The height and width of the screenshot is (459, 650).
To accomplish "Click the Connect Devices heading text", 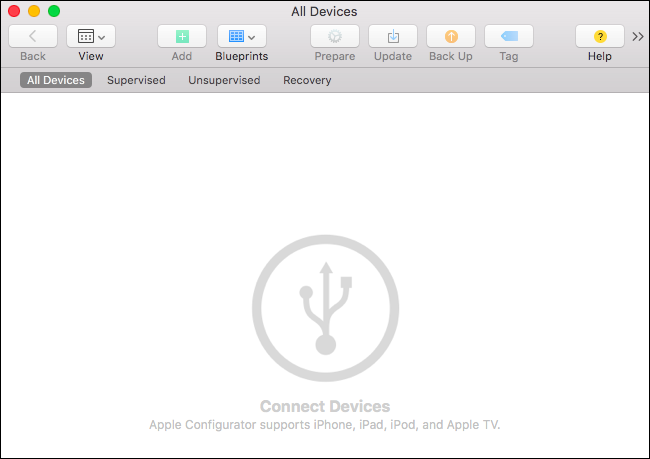I will pos(325,407).
